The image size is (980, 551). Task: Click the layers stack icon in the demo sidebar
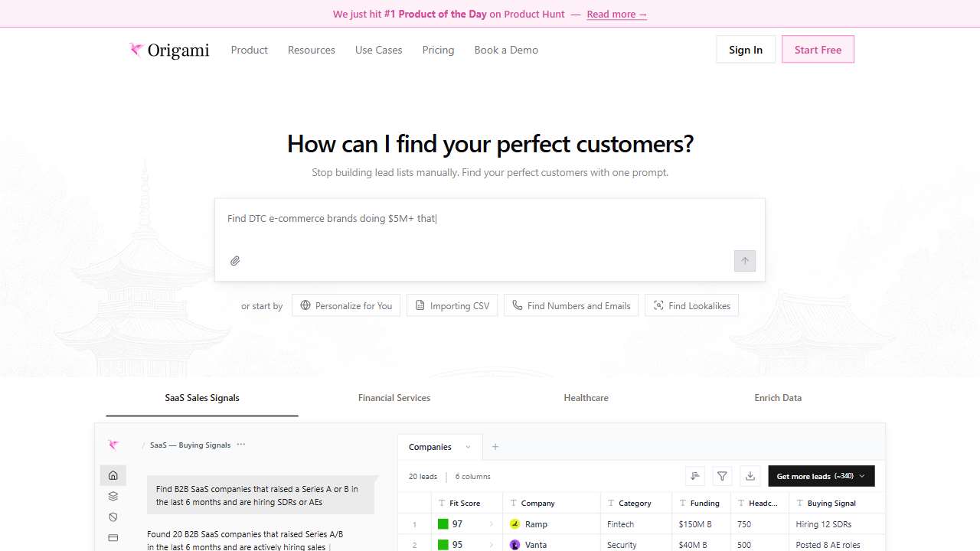coord(113,496)
